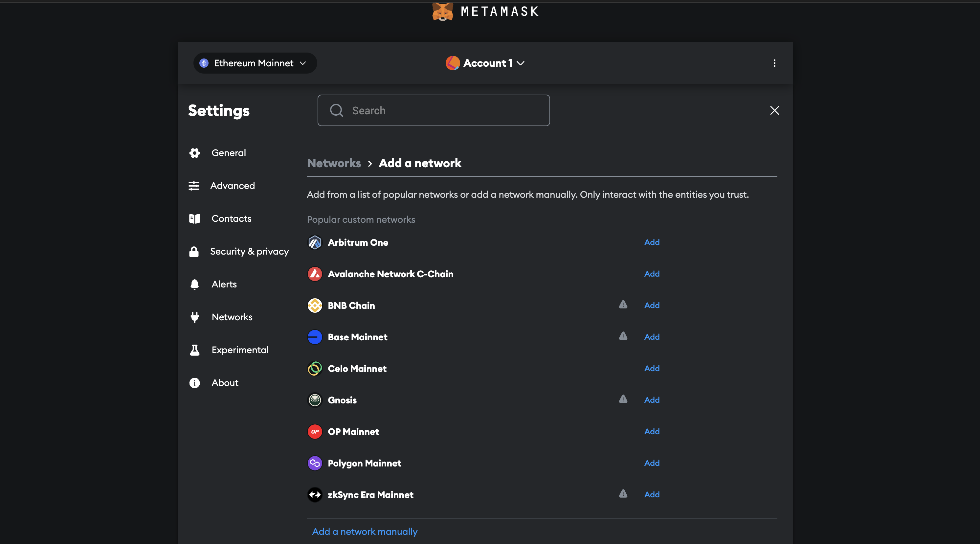980x544 pixels.
Task: Click the Gnosis owl icon
Action: pos(314,400)
